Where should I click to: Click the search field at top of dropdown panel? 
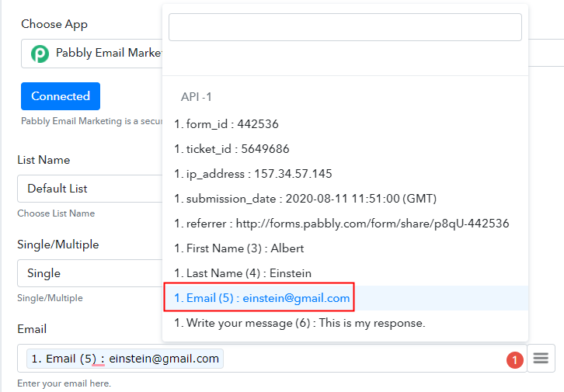pos(345,27)
